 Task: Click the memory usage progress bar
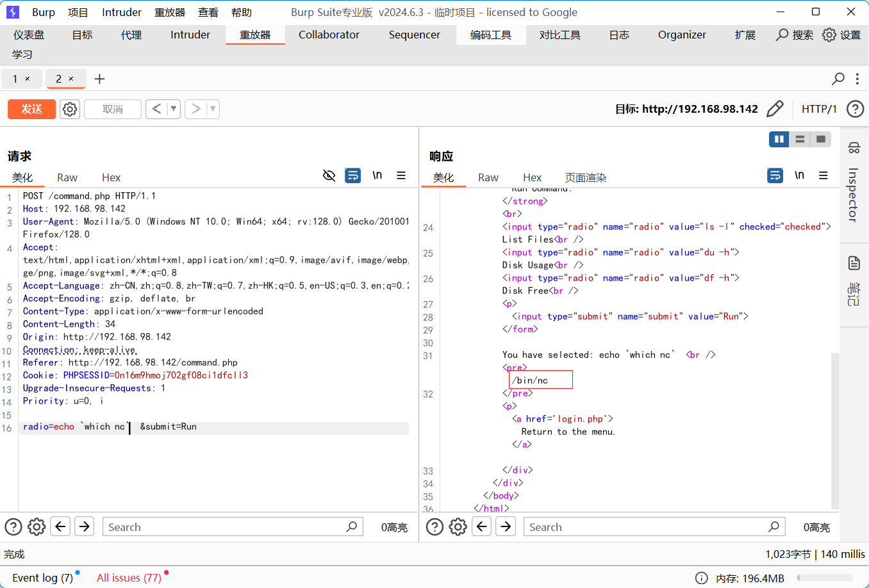coord(825,578)
